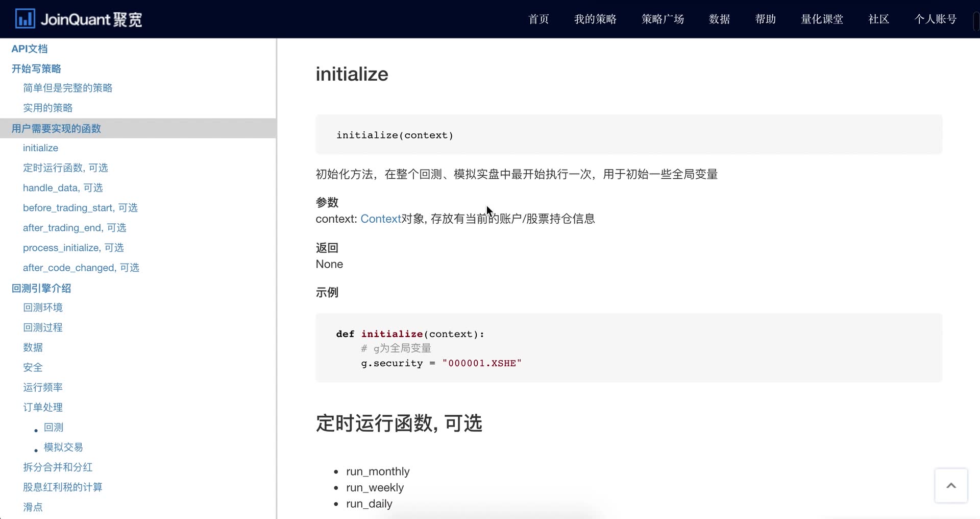Viewport: 980px width, 519px height.
Task: Open after_code_changed, 可选 sidebar link
Action: pos(81,267)
